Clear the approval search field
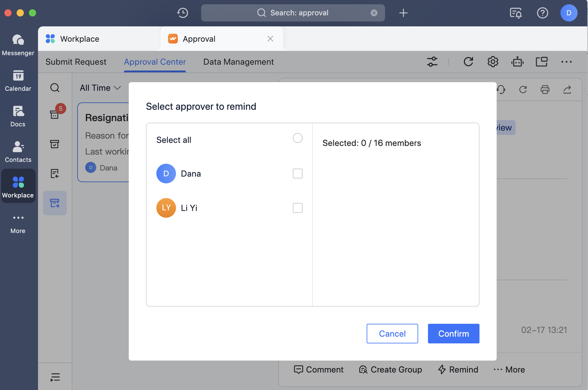The image size is (588, 390). point(374,13)
